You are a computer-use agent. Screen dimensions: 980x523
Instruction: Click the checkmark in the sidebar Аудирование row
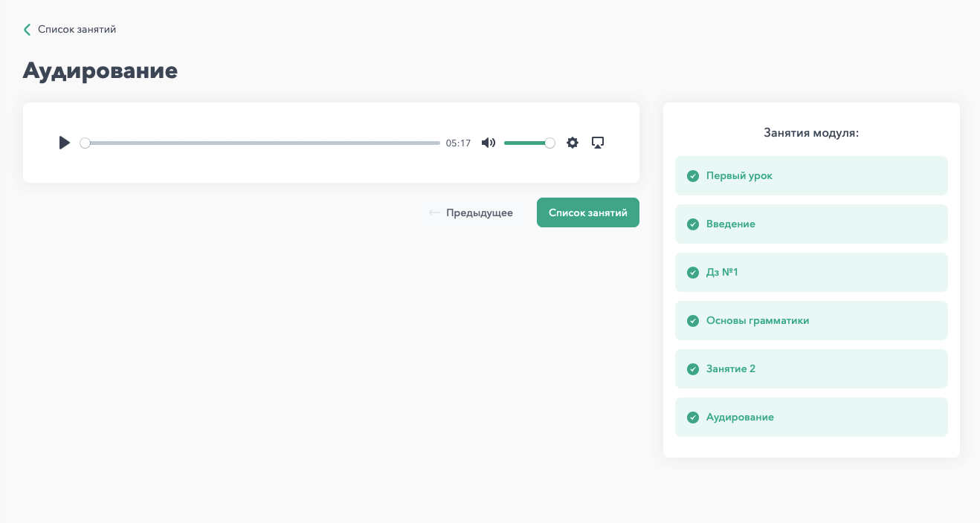[693, 418]
